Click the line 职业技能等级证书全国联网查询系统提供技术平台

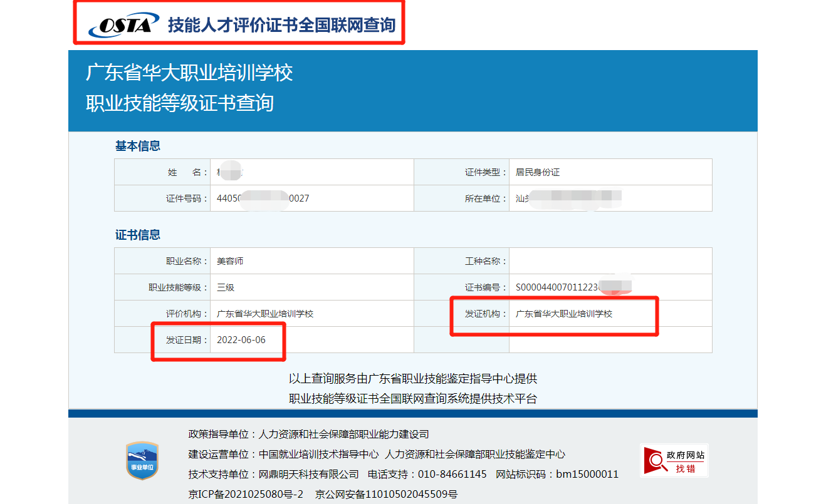click(413, 399)
